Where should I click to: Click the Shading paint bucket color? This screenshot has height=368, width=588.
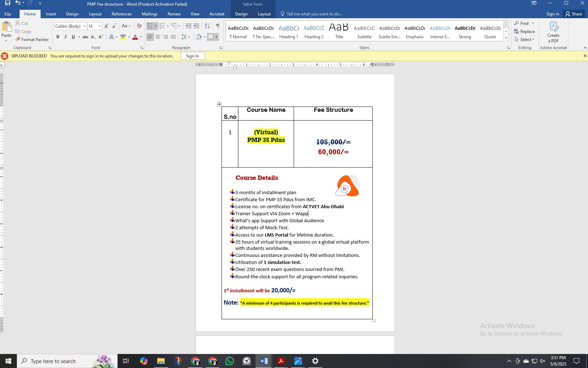coord(199,37)
